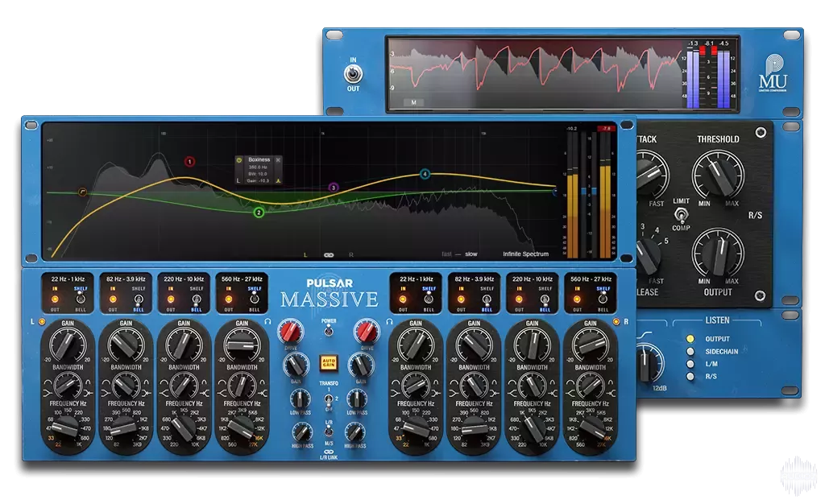Click the left third band's FREQUENCY Hz knob
The image size is (825, 504).
pos(184,429)
